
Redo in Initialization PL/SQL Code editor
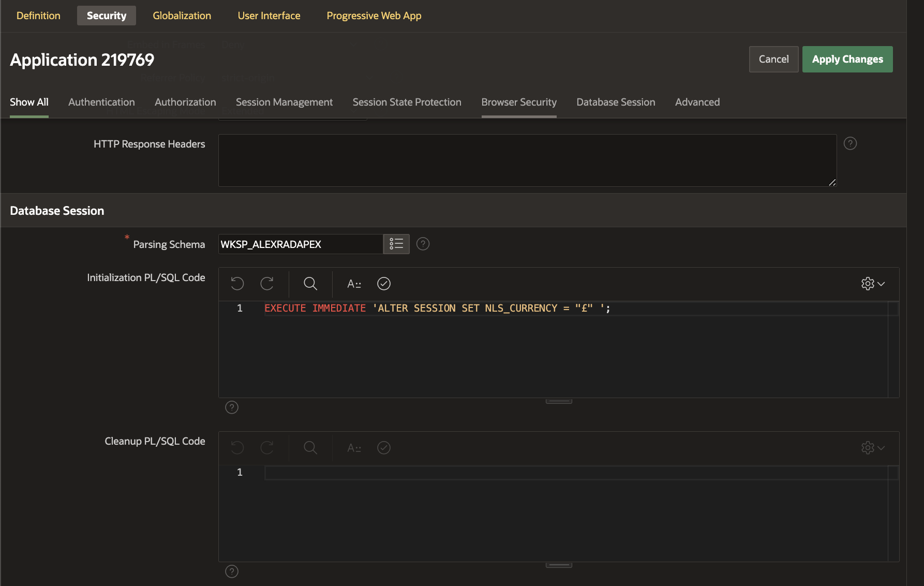pos(267,284)
